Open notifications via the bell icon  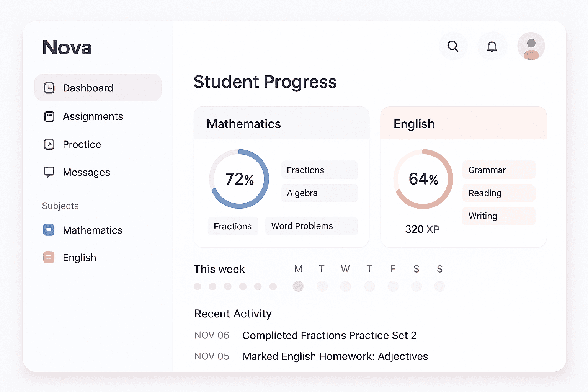click(x=492, y=46)
